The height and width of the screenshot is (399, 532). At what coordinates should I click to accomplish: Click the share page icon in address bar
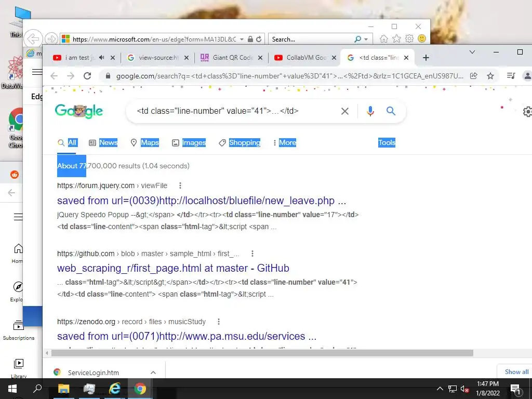click(x=474, y=76)
